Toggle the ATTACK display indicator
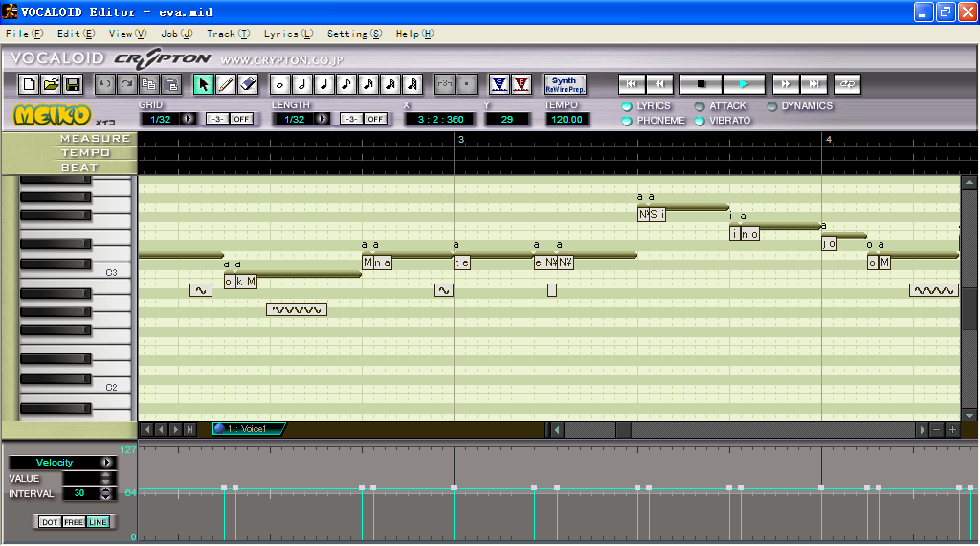 [700, 106]
